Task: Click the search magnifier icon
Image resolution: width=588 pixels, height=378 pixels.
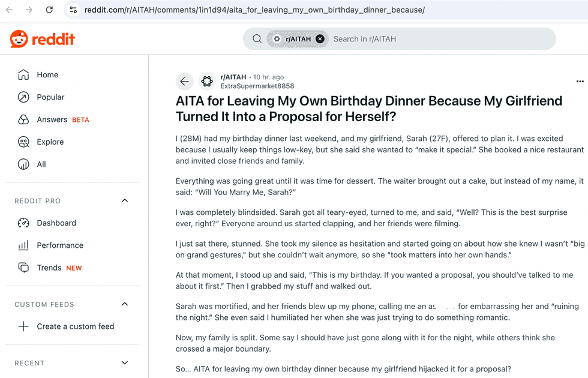Action: pos(257,38)
